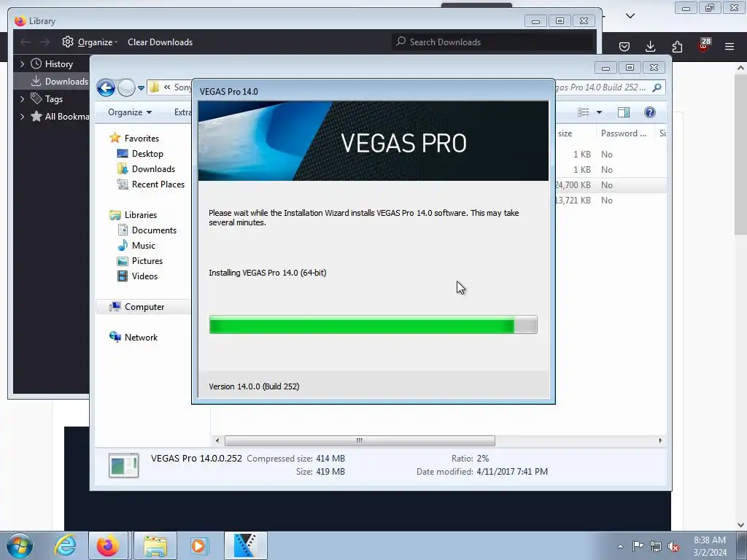Image resolution: width=747 pixels, height=560 pixels.
Task: Click the uBlock extension icon with 28 badge
Action: [x=704, y=44]
